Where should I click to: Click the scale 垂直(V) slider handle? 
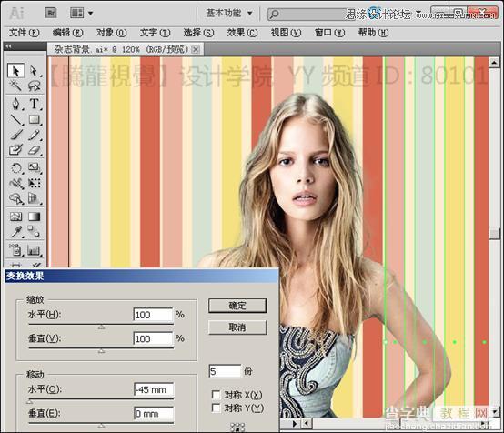click(x=101, y=351)
